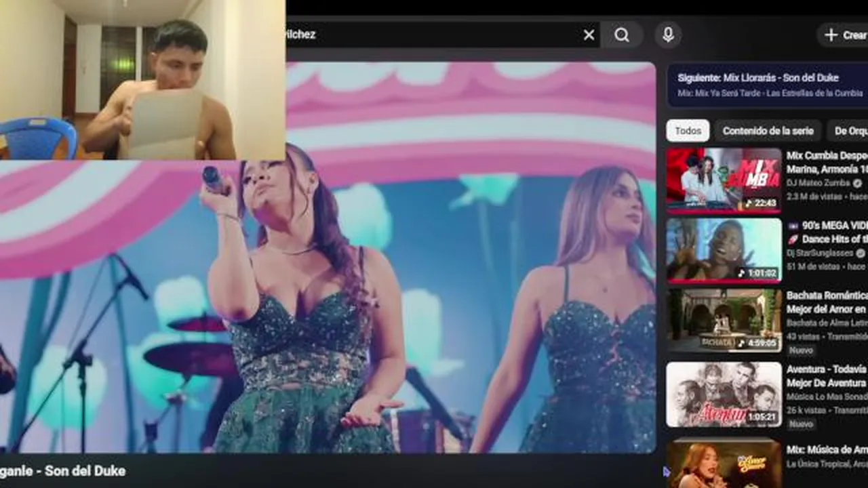Click the 1:01:02 duration badge
The width and height of the screenshot is (868, 488).
[758, 274]
